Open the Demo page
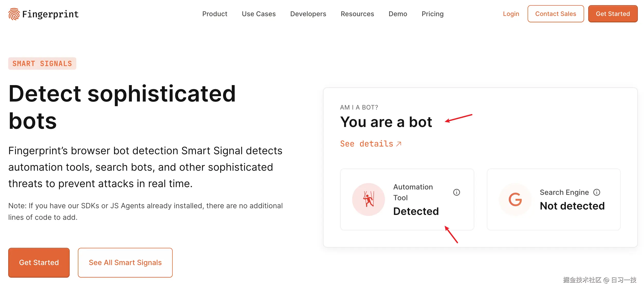The height and width of the screenshot is (291, 644). click(x=398, y=14)
